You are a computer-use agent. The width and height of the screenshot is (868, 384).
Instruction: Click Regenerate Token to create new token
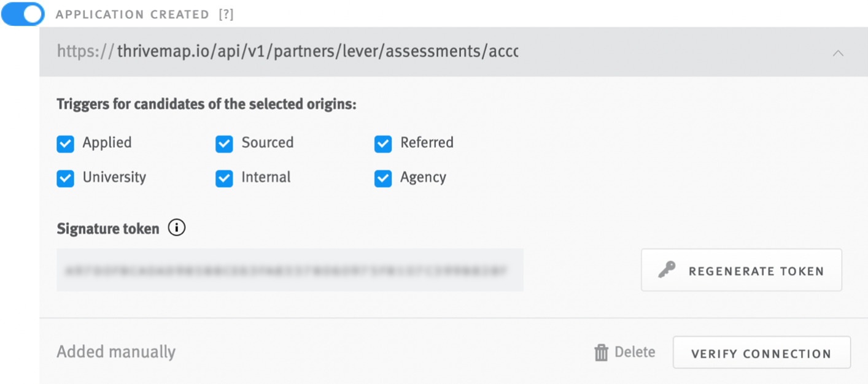pyautogui.click(x=741, y=269)
